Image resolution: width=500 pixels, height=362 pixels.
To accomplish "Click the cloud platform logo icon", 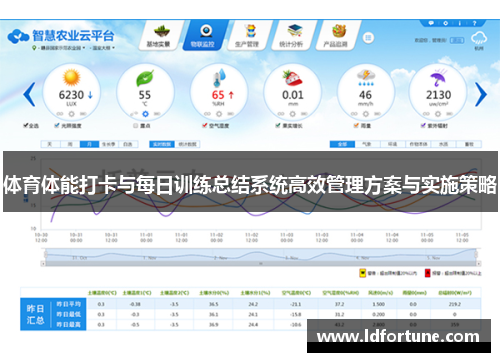I will click(18, 36).
